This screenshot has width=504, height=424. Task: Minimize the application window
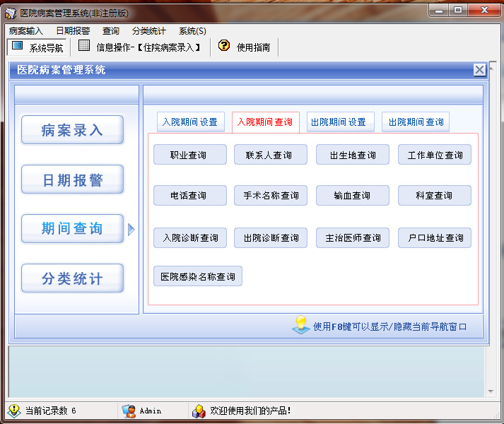(439, 11)
